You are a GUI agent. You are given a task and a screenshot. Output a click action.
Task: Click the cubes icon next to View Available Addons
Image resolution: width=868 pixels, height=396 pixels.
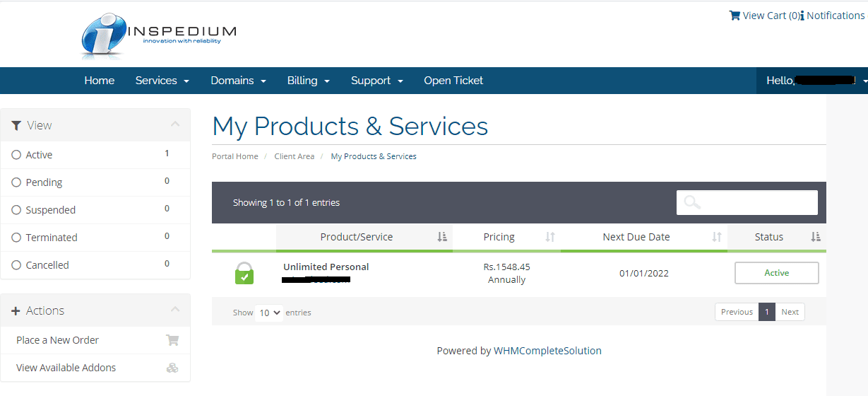coord(172,368)
